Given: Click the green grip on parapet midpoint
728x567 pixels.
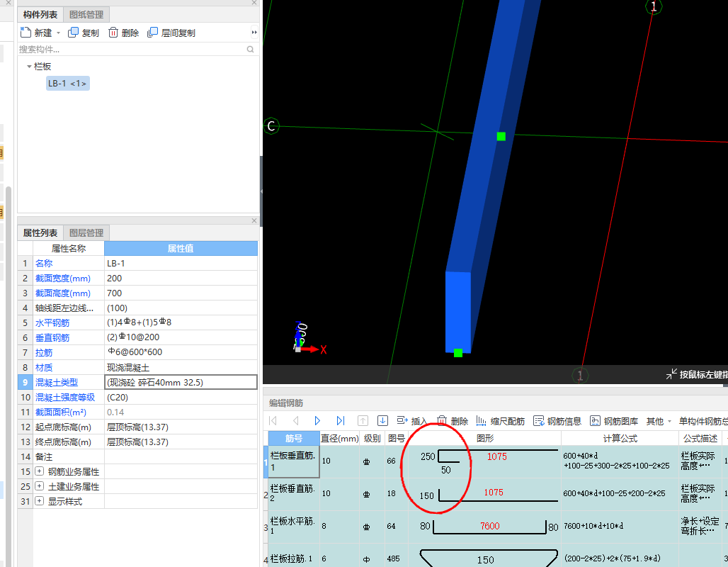Looking at the screenshot, I should (x=501, y=136).
